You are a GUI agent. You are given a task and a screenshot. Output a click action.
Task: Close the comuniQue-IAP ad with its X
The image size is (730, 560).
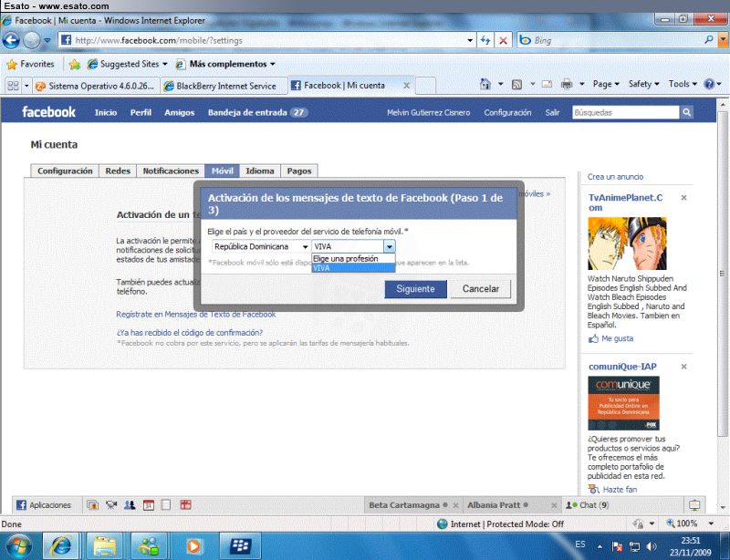tap(683, 367)
